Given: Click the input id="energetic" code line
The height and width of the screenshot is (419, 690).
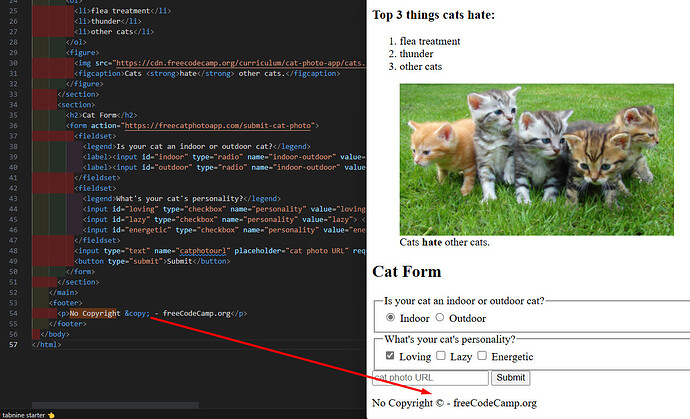Looking at the screenshot, I should [x=224, y=230].
